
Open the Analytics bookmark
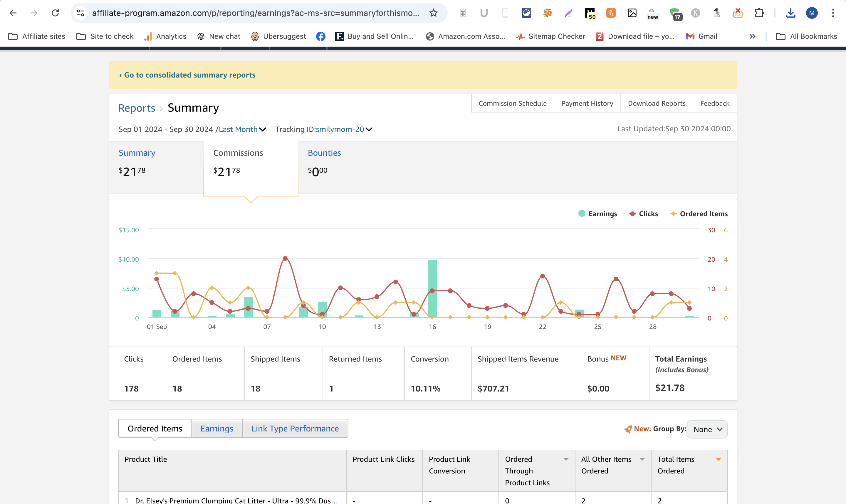click(165, 36)
